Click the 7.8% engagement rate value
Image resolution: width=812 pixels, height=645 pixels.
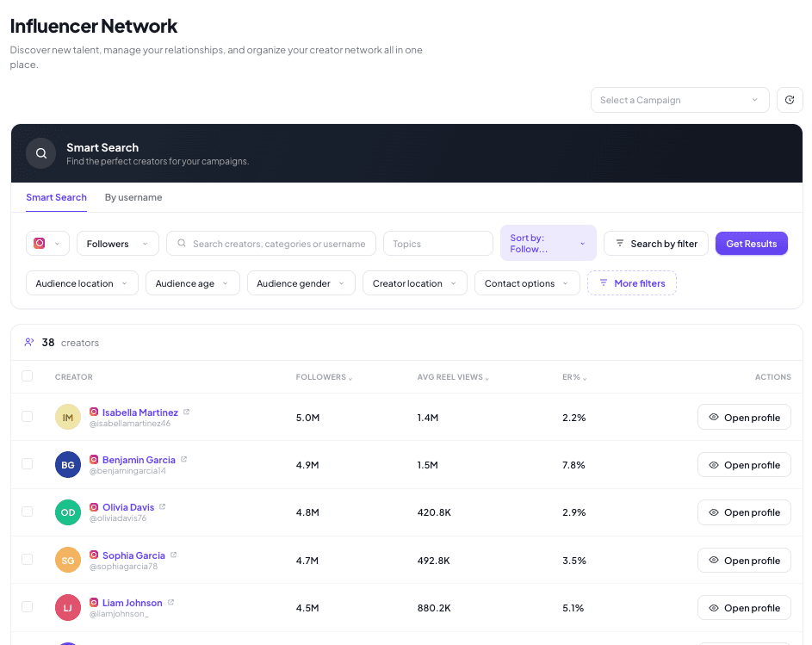point(573,465)
